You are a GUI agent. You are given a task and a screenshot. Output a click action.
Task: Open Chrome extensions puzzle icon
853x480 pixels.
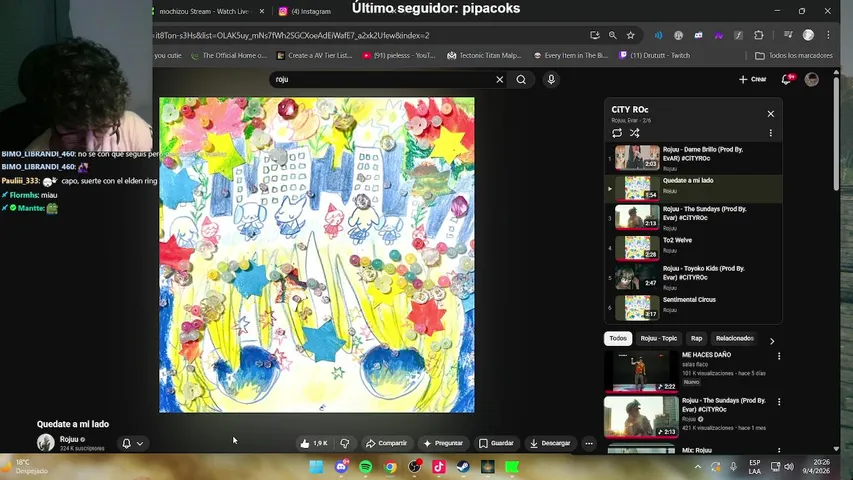(x=759, y=35)
